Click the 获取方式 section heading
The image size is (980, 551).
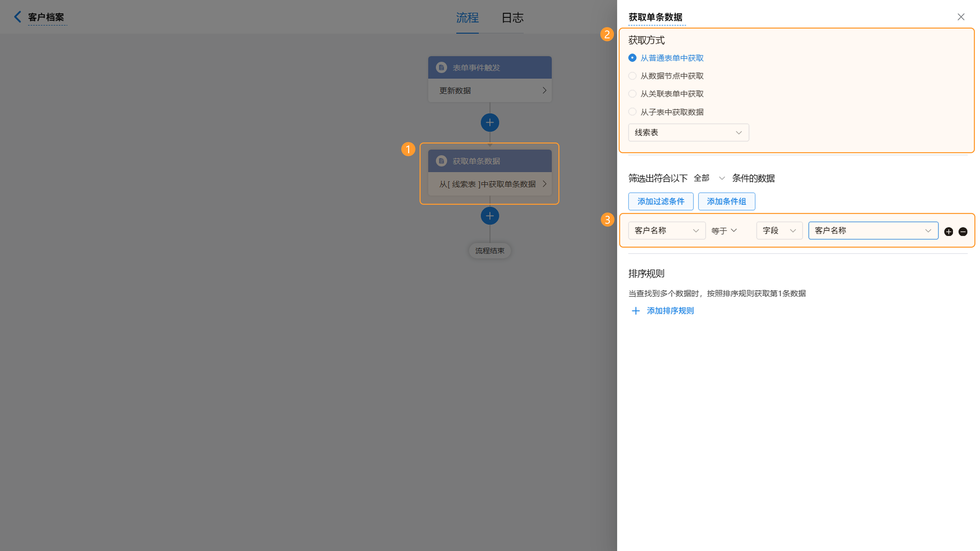click(x=646, y=40)
